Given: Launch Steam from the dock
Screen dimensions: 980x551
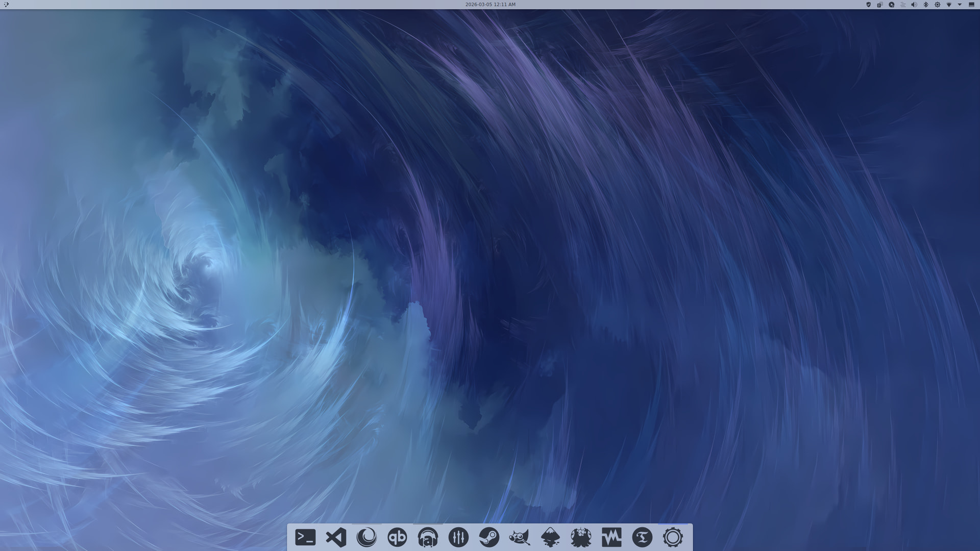Looking at the screenshot, I should 489,537.
